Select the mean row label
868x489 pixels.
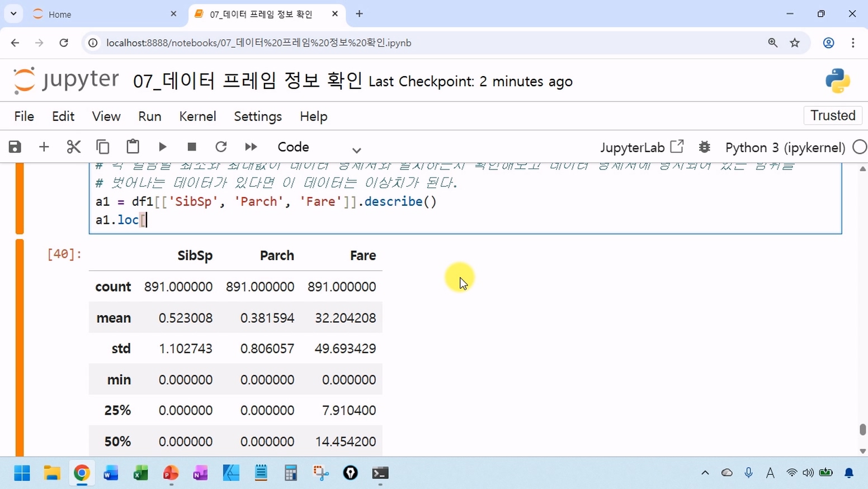coord(114,318)
